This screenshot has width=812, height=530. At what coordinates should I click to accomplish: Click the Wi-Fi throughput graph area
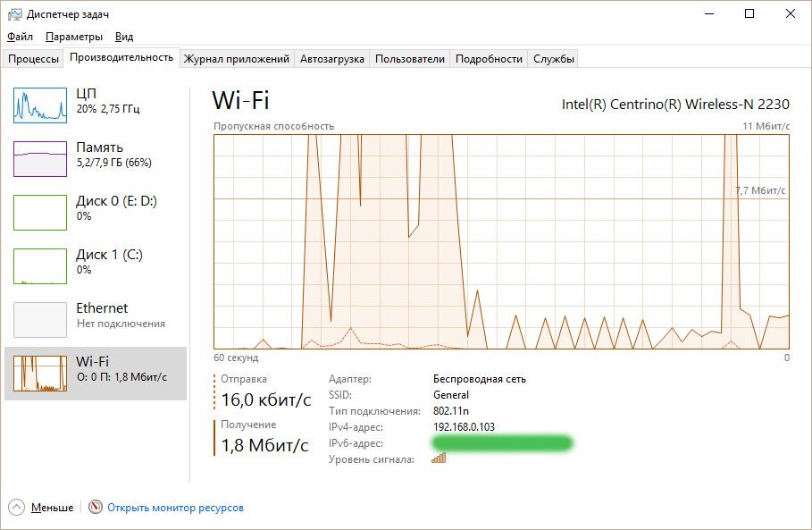click(x=501, y=241)
